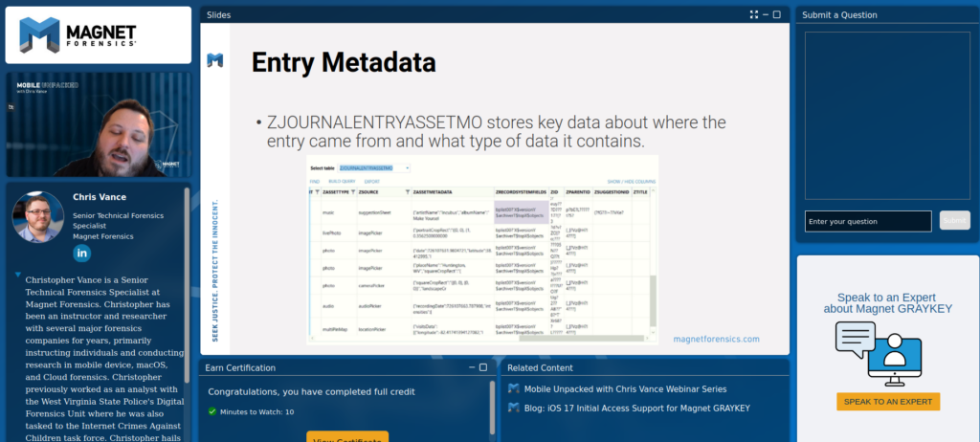Click the View Certificate button

coord(347,436)
